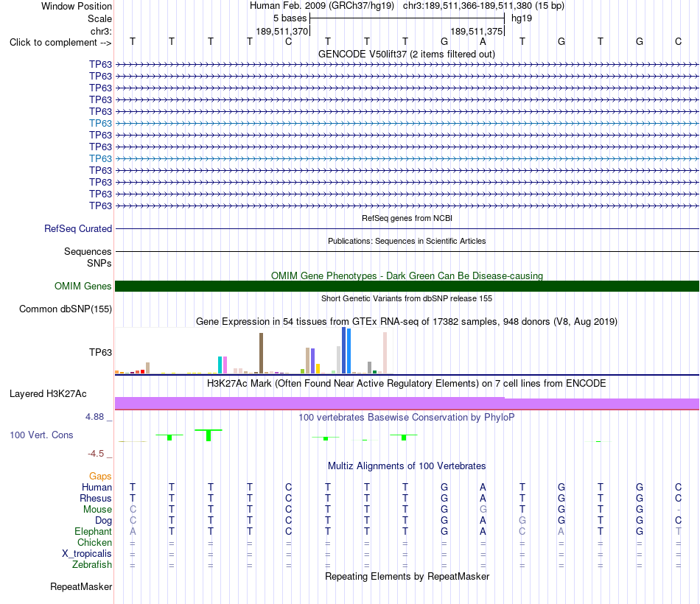Click the purple H3K27Ac signal bar
Image resolution: width=700 pixels, height=604 pixels.
407,404
